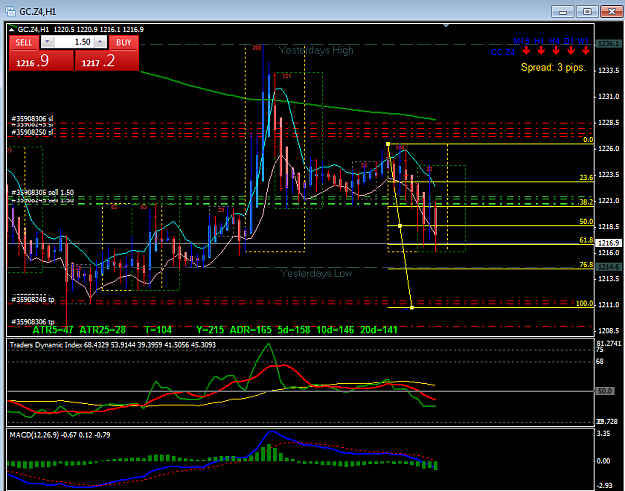Select the '#35908245 tp' order line label
The width and height of the screenshot is (625, 491).
33,299
